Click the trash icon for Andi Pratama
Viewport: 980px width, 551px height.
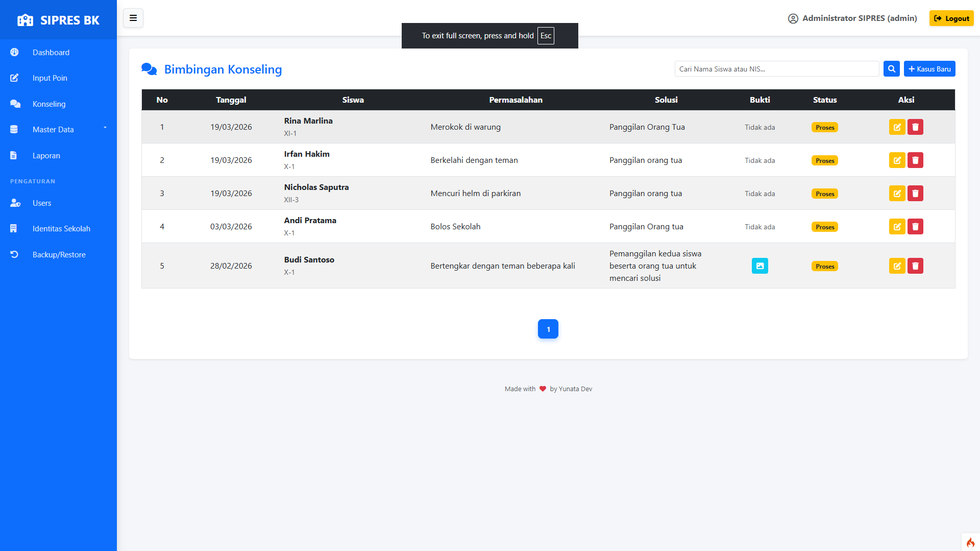click(x=915, y=227)
